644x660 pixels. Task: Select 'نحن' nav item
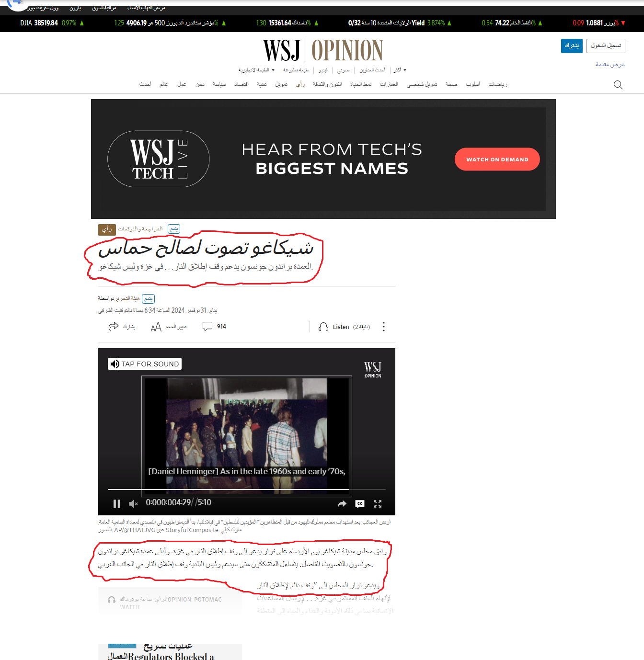pos(200,84)
